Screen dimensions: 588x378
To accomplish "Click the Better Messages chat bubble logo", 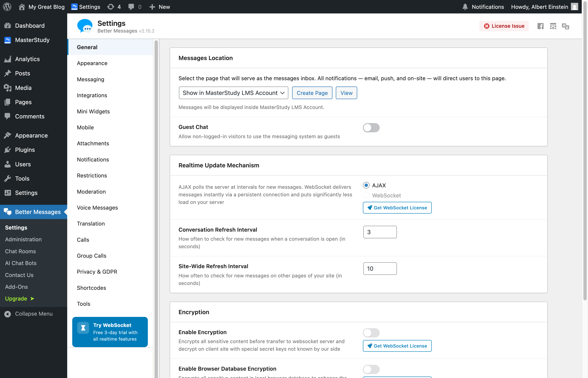I will coord(85,26).
